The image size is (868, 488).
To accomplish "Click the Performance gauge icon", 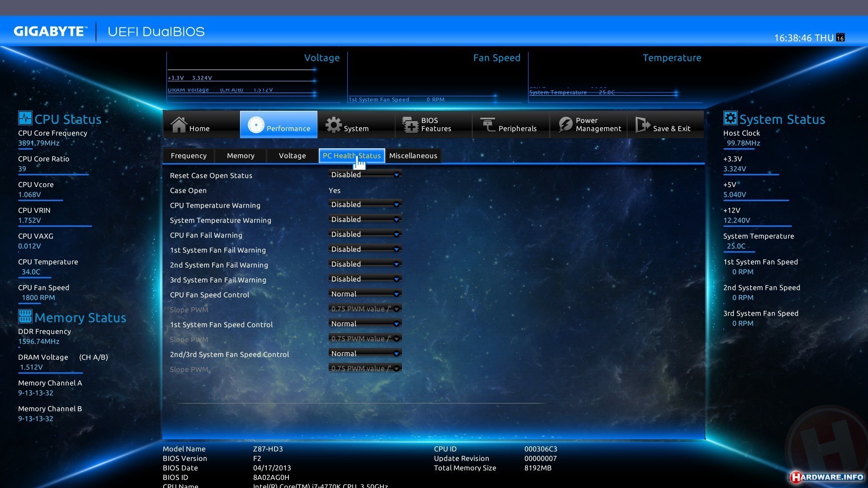I will pos(256,125).
